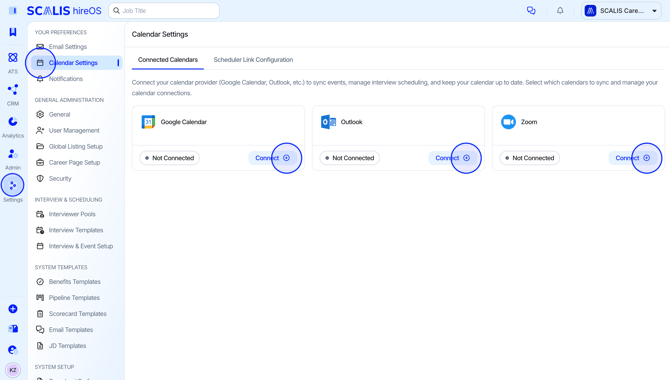Click the Your Preferences section label
This screenshot has width=670, height=380.
[61, 32]
